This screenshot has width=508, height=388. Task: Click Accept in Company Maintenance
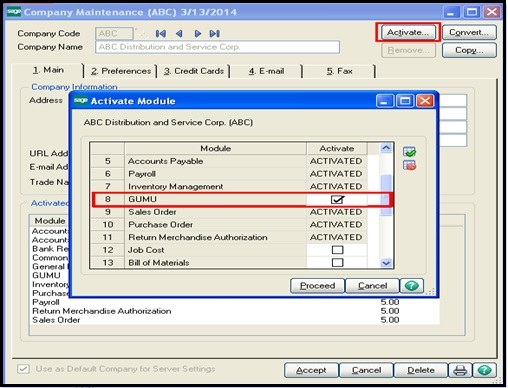[x=311, y=370]
